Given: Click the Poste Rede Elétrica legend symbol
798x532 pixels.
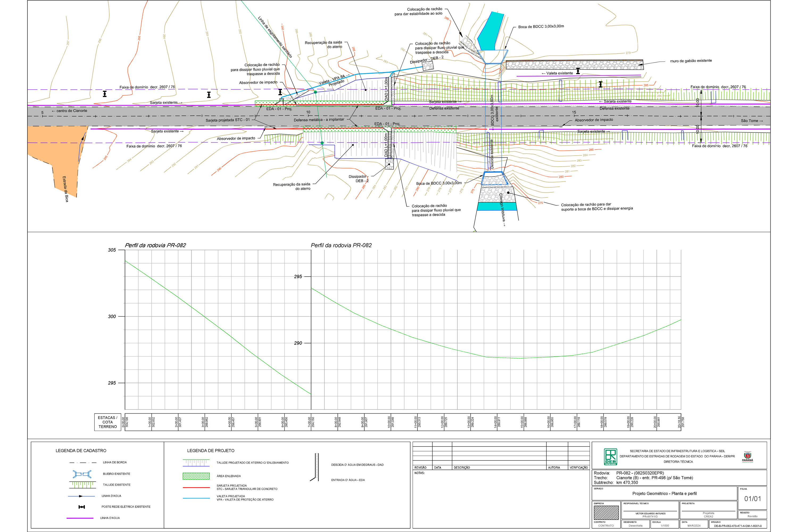Looking at the screenshot, I should 81,507.
